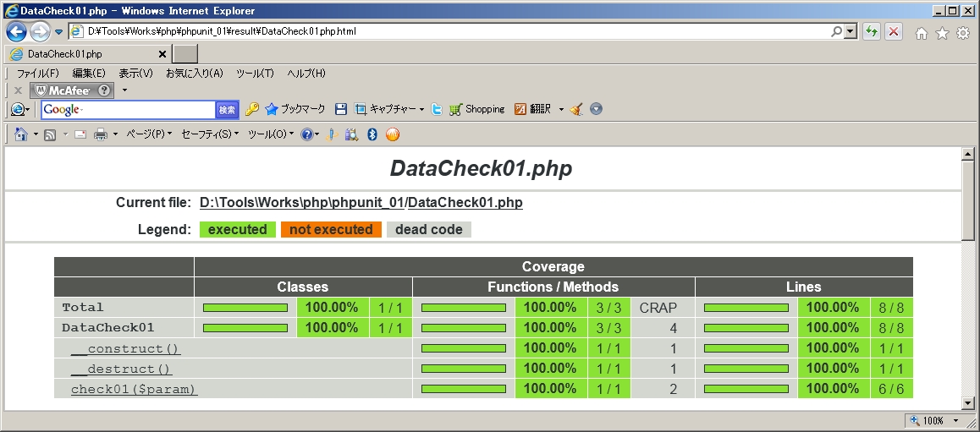Image resolution: width=980 pixels, height=432 pixels.
Task: Open the ページ(P) dropdown menu
Action: 149,134
